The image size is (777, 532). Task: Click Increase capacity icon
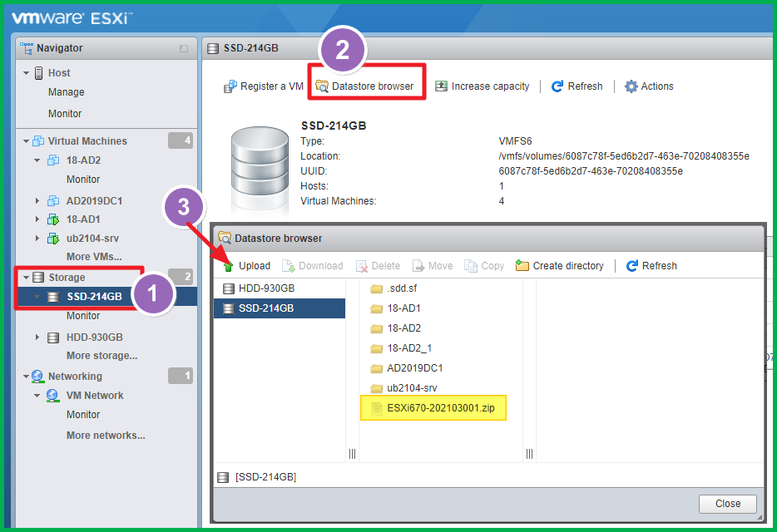tap(441, 86)
